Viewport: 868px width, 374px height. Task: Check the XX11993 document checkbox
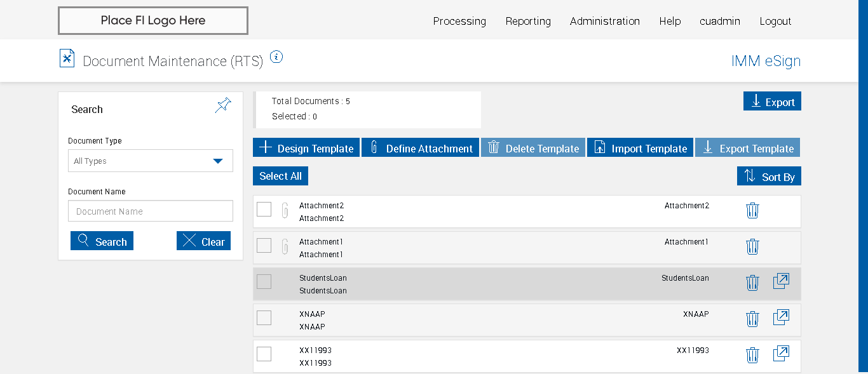[264, 354]
